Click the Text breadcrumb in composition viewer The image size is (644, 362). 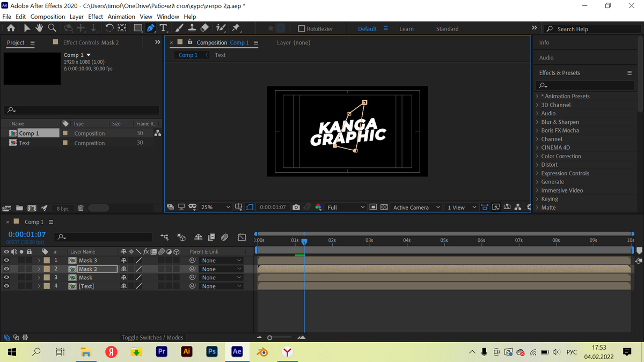pos(220,55)
